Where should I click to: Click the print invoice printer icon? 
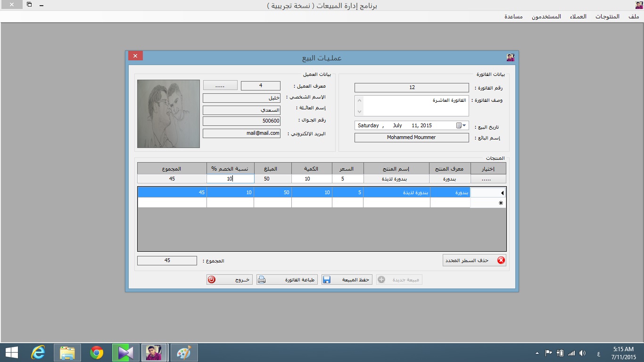(x=262, y=280)
